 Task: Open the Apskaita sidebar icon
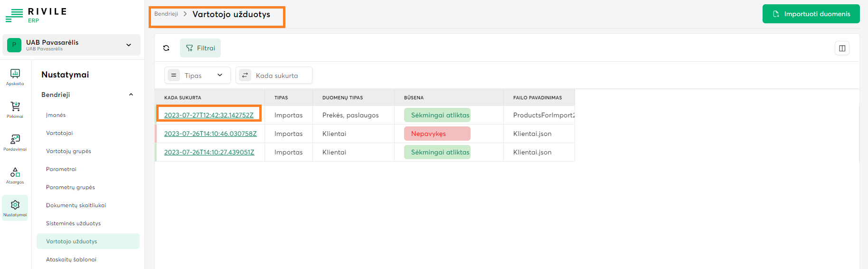(15, 77)
